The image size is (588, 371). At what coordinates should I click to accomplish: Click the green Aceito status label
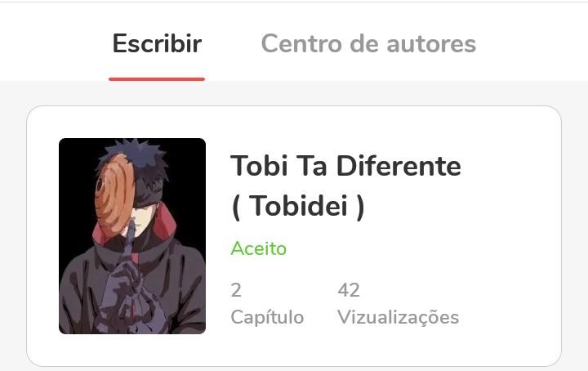[x=259, y=248]
